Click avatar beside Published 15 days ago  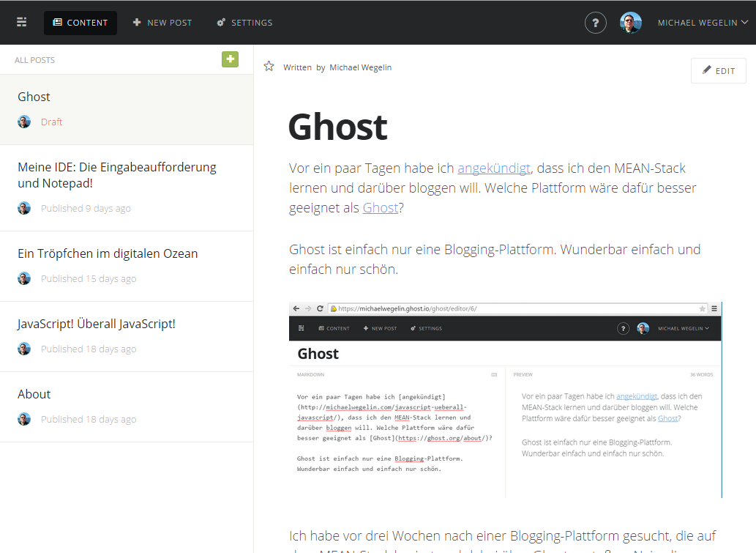pyautogui.click(x=24, y=278)
